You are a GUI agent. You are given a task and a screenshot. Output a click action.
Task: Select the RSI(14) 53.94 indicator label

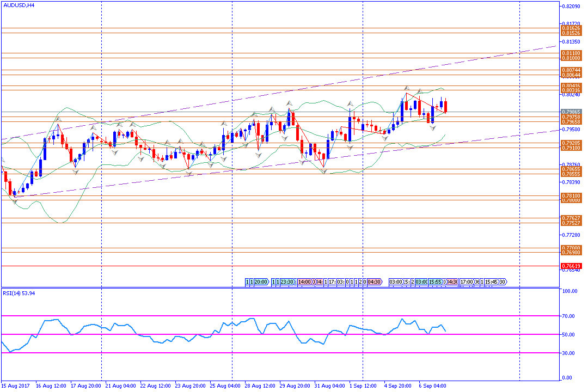[x=19, y=293]
